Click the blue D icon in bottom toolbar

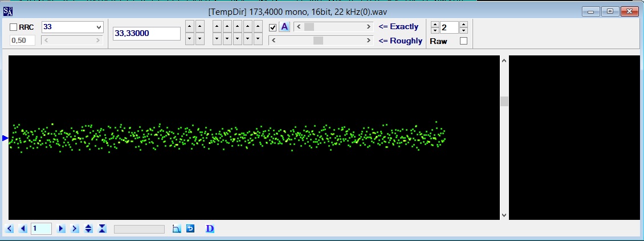[x=210, y=228]
